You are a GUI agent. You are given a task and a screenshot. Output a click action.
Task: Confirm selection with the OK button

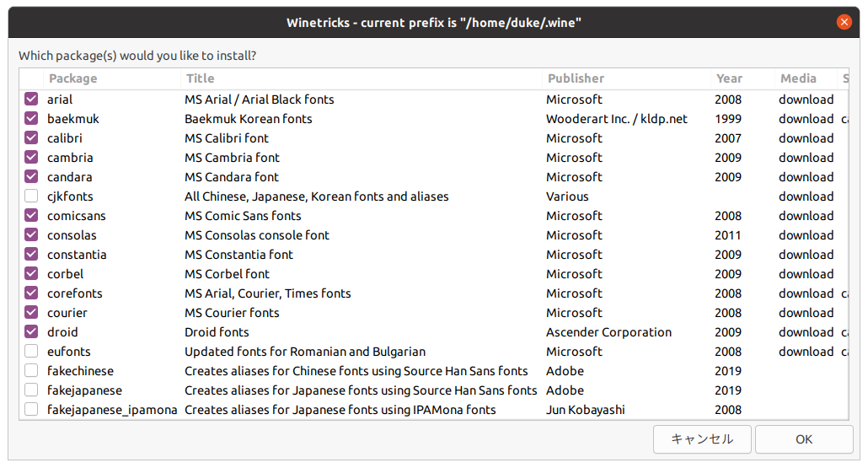pyautogui.click(x=804, y=439)
